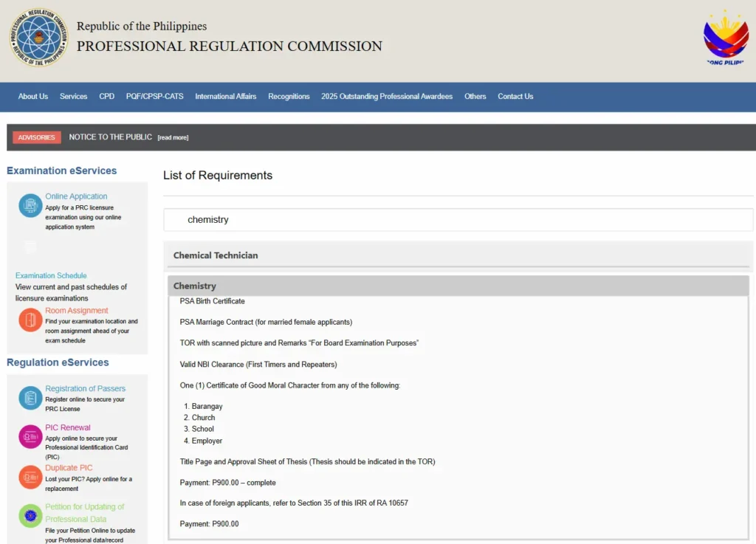The width and height of the screenshot is (756, 544).
Task: Open the PIC Renewal link
Action: (68, 427)
